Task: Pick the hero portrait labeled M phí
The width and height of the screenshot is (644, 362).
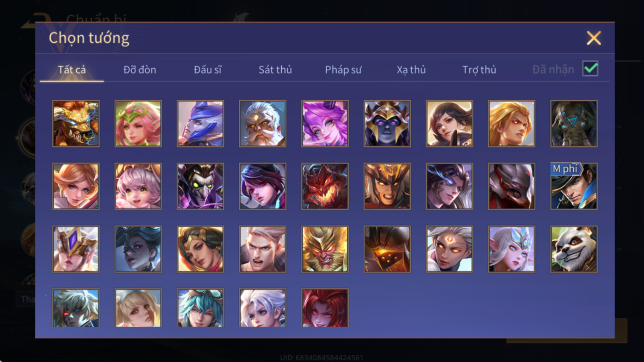Action: coord(574,186)
